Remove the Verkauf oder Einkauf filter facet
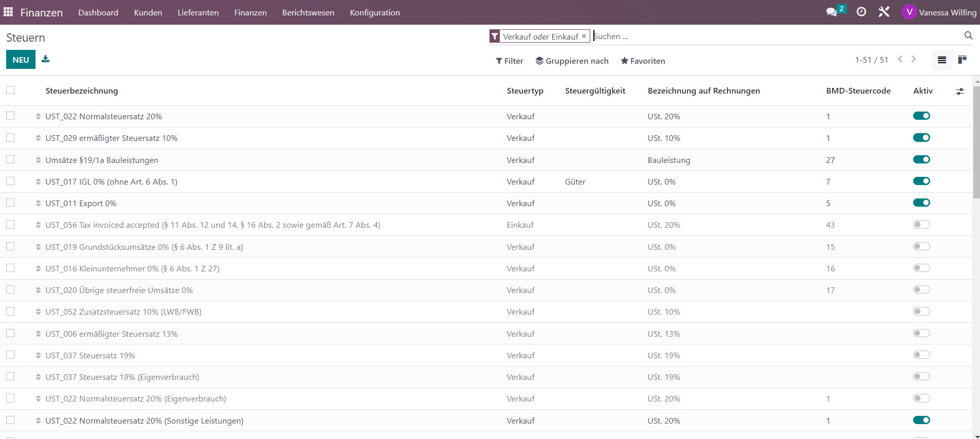The height and width of the screenshot is (439, 980). click(584, 36)
